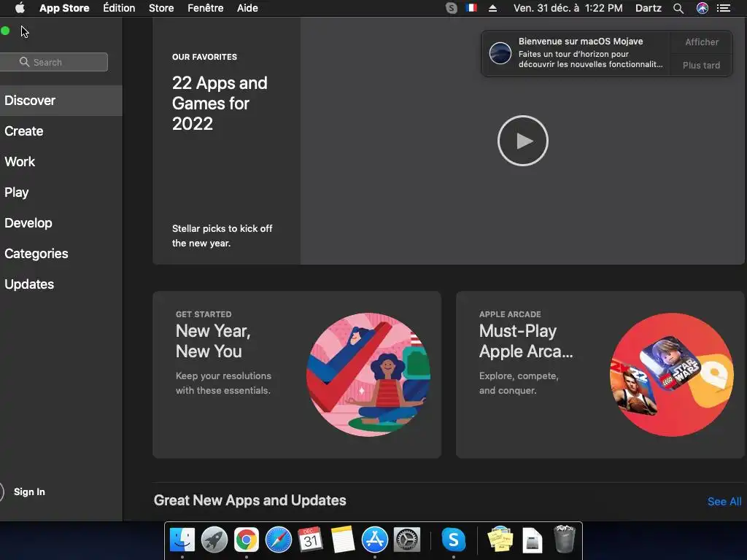Open the Must-Play Apple Arcade card
Image resolution: width=747 pixels, height=560 pixels.
click(600, 375)
